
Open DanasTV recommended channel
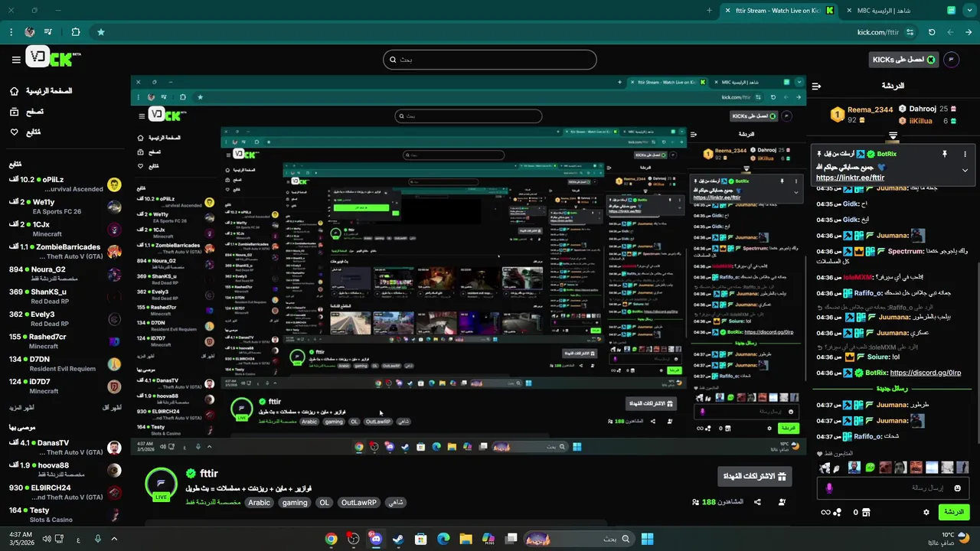pos(65,447)
